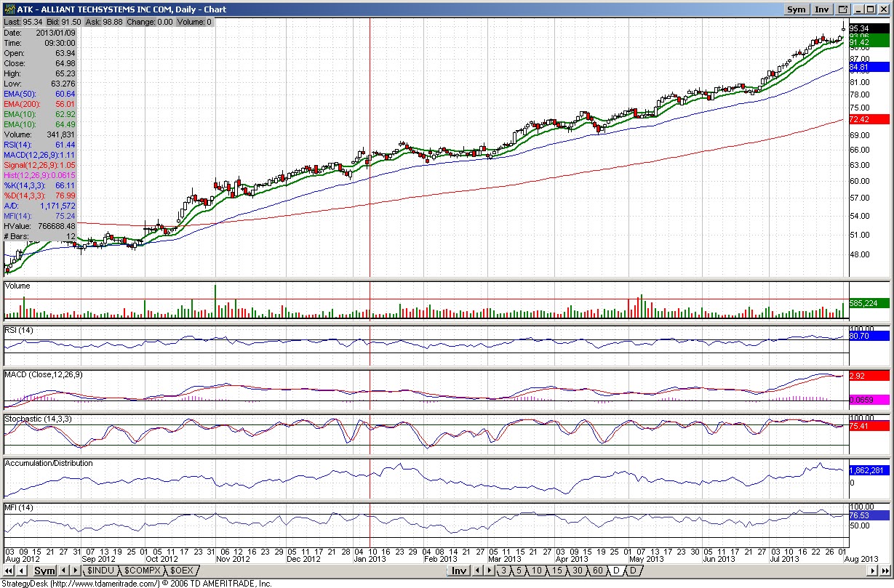The height and width of the screenshot is (588, 894).
Task: Maximize the ATK chart window
Action: 871,9
